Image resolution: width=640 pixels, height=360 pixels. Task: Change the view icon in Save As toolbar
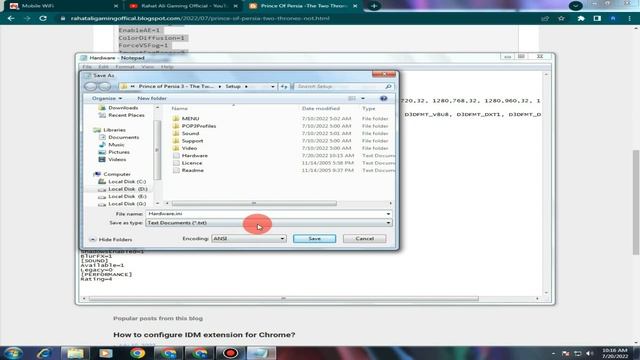pyautogui.click(x=351, y=98)
